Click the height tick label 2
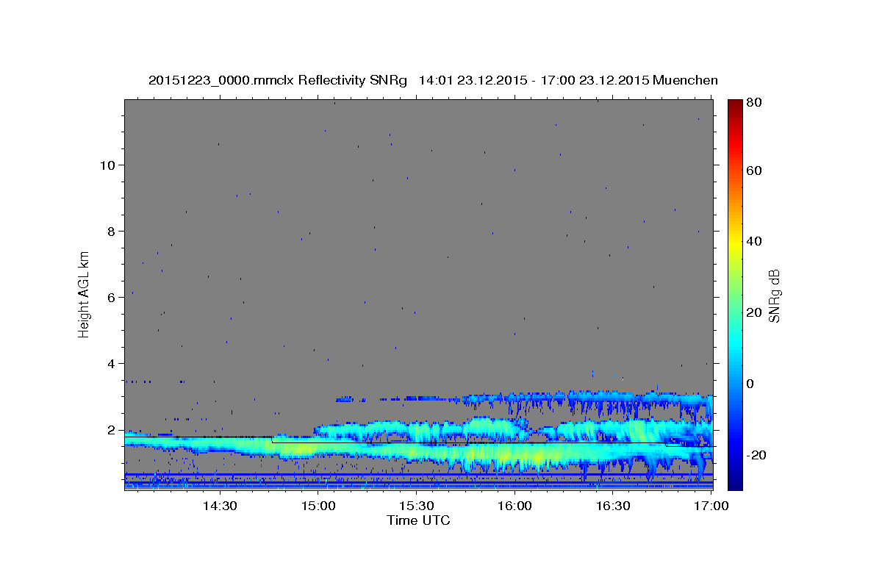The width and height of the screenshot is (882, 588). 111,429
